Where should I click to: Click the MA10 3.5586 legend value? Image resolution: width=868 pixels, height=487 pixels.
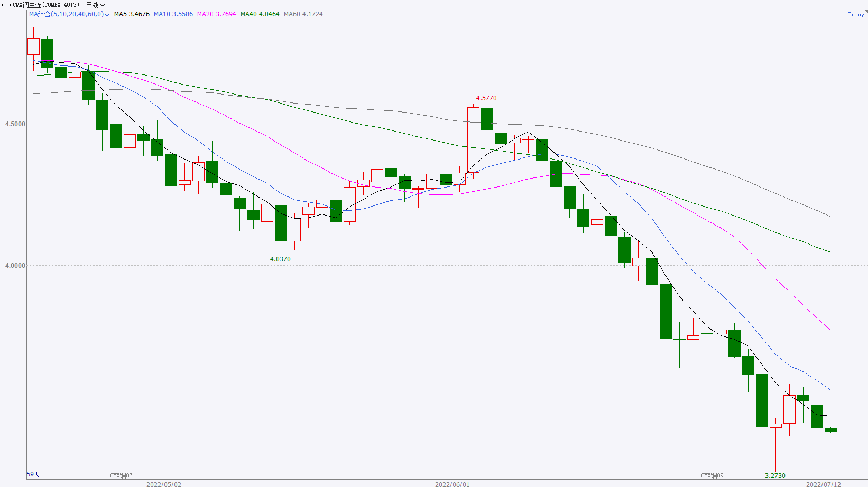[x=173, y=14]
